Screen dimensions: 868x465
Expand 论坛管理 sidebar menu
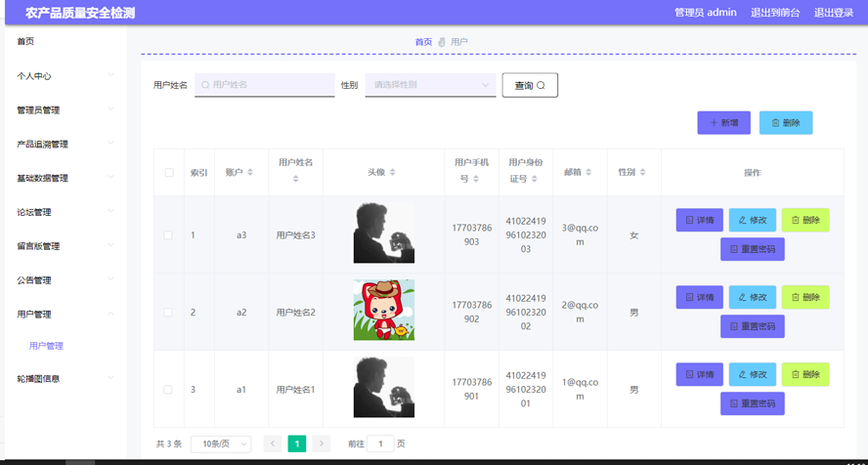[x=65, y=212]
